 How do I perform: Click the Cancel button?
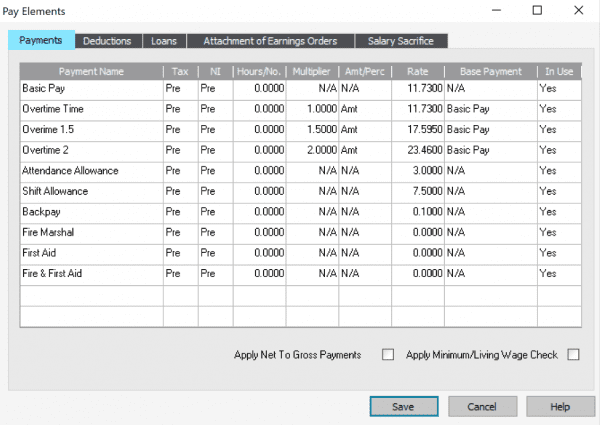click(482, 406)
